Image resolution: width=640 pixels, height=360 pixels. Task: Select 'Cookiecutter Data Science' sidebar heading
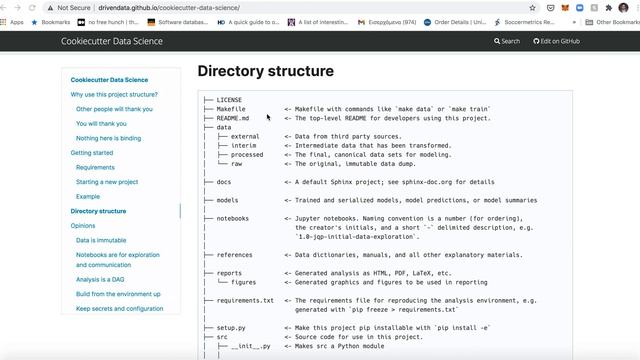(x=109, y=80)
